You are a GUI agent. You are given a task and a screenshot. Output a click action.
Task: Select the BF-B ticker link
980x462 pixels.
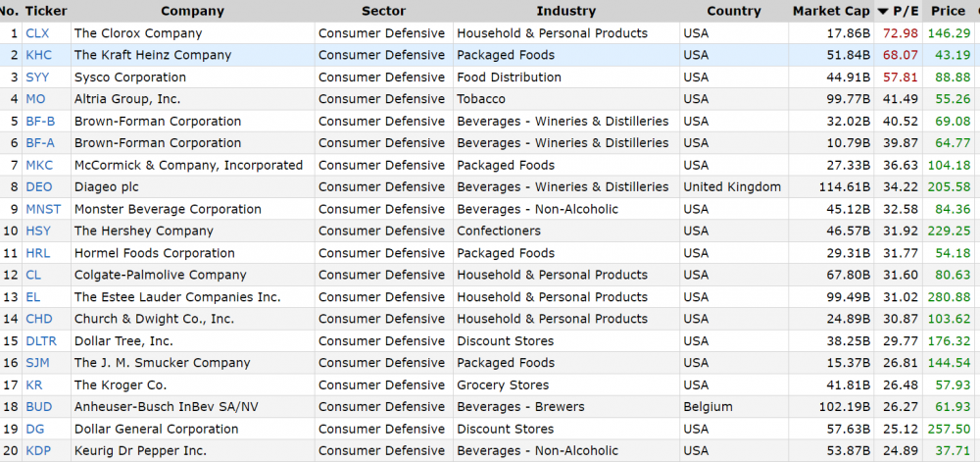click(x=40, y=122)
